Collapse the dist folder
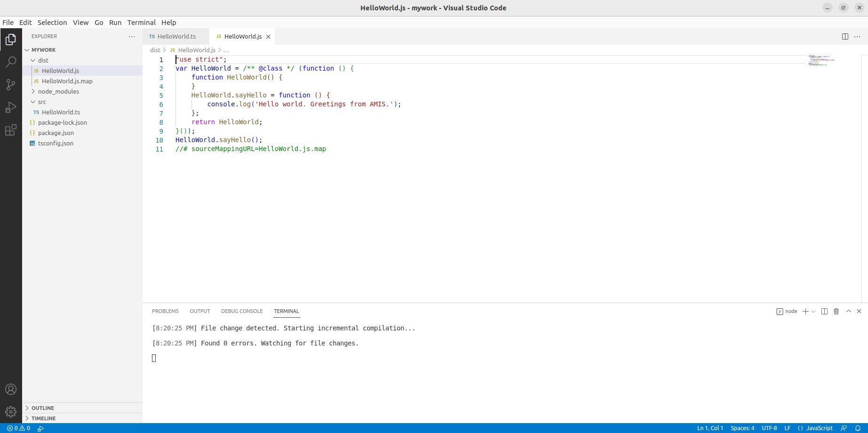868x433 pixels. click(43, 60)
